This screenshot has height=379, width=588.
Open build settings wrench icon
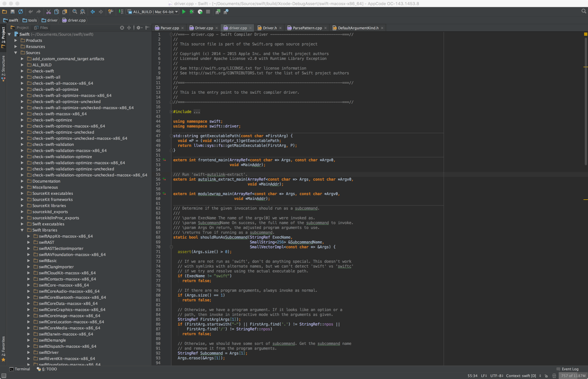point(111,12)
